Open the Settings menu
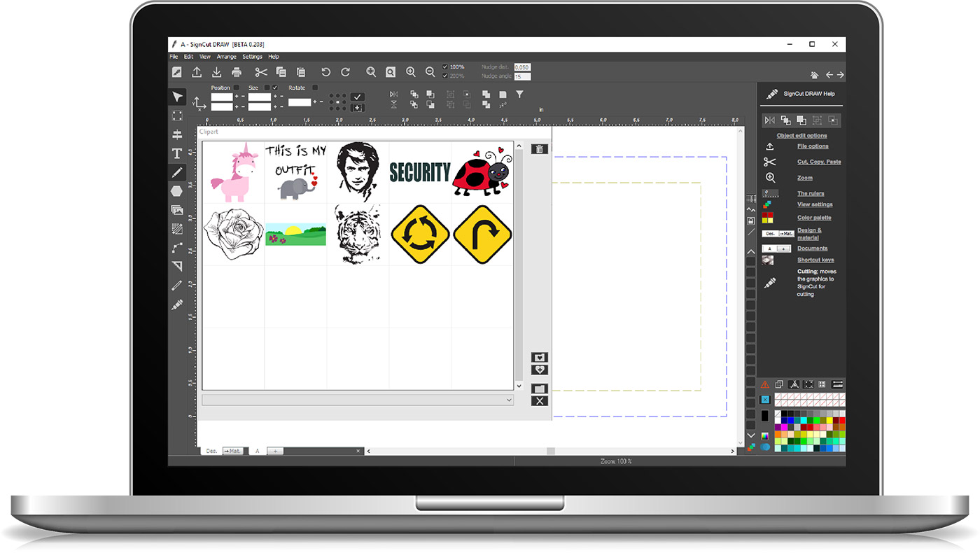This screenshot has width=980, height=553. click(x=252, y=57)
